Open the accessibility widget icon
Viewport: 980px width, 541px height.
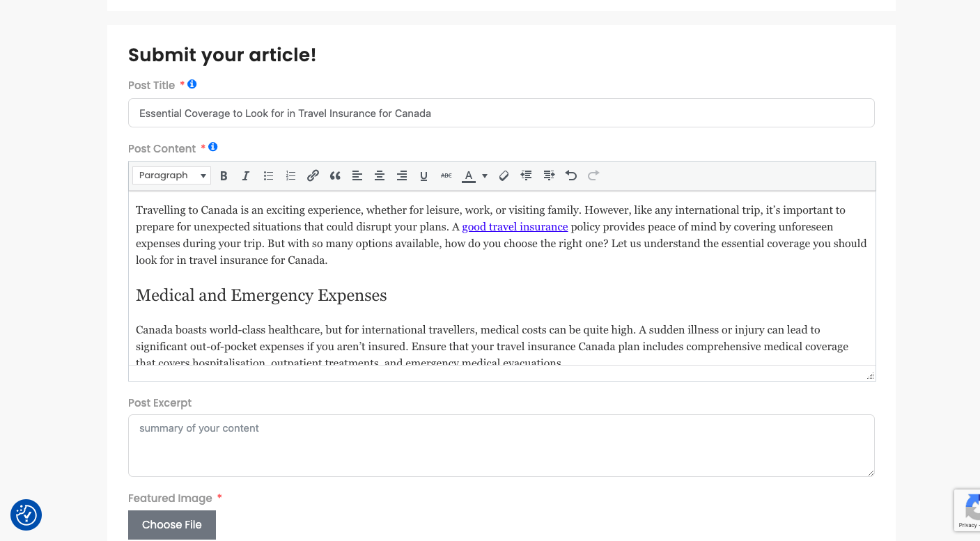coord(26,515)
